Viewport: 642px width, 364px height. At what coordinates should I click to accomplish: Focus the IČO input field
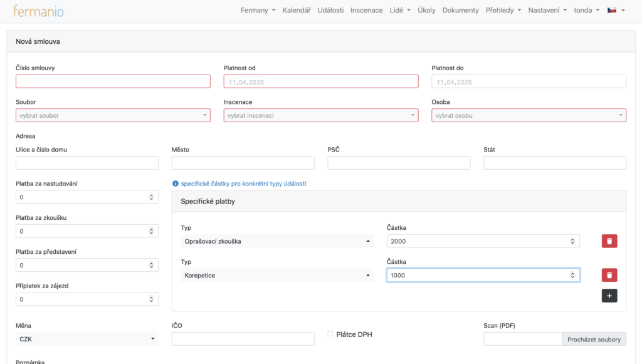(243, 339)
